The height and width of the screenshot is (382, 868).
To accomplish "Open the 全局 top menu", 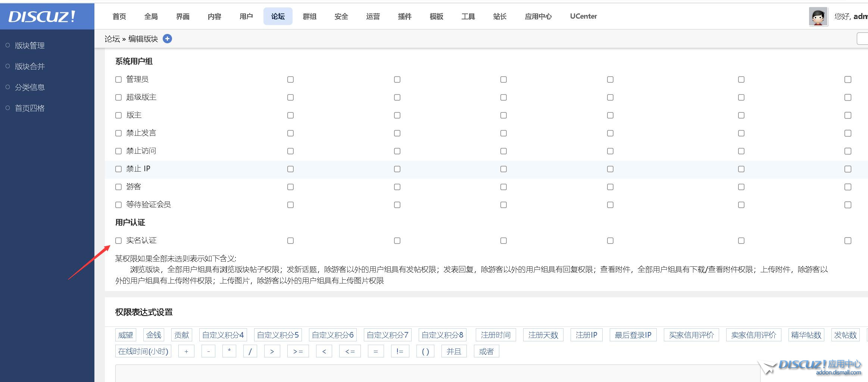I will pyautogui.click(x=151, y=16).
